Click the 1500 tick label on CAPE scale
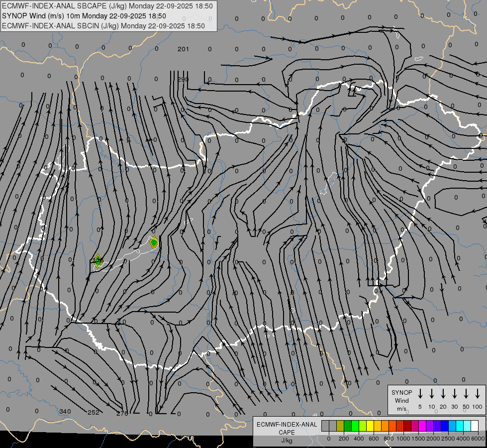 point(418,439)
